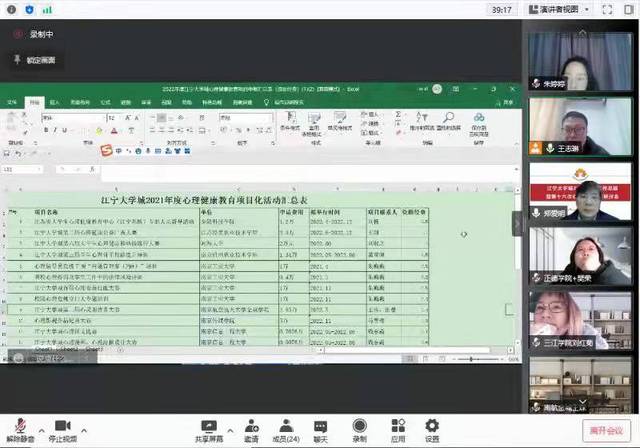Select 正德学院+樊荣 video thumbnail
Viewport: 640px width, 448px height.
[x=580, y=256]
